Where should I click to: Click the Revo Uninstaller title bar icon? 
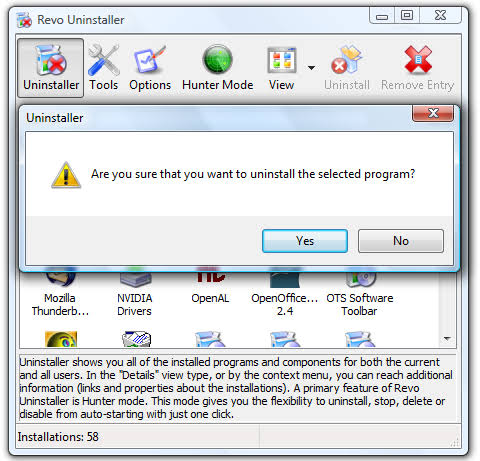[24, 20]
